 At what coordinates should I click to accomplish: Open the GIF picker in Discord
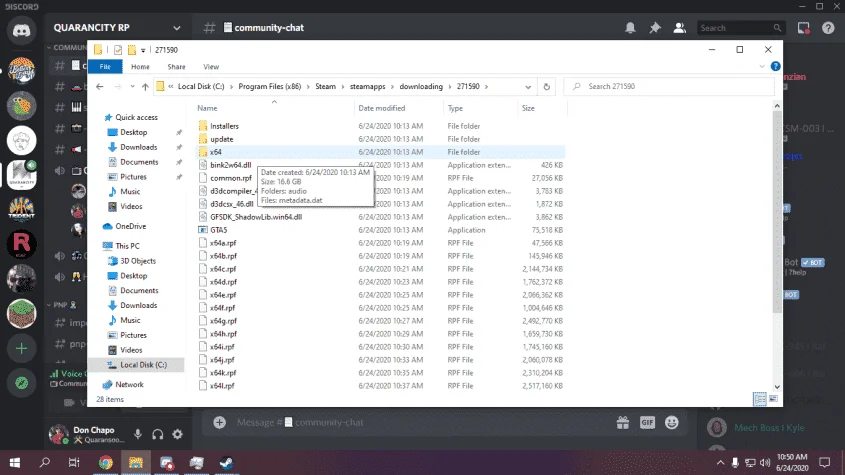[x=647, y=423]
